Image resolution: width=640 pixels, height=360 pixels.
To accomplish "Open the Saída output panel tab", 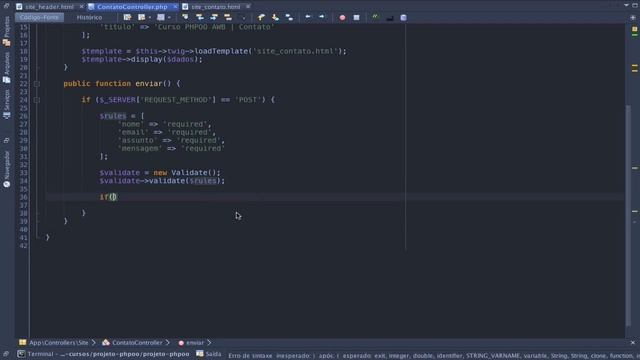I will [x=209, y=354].
